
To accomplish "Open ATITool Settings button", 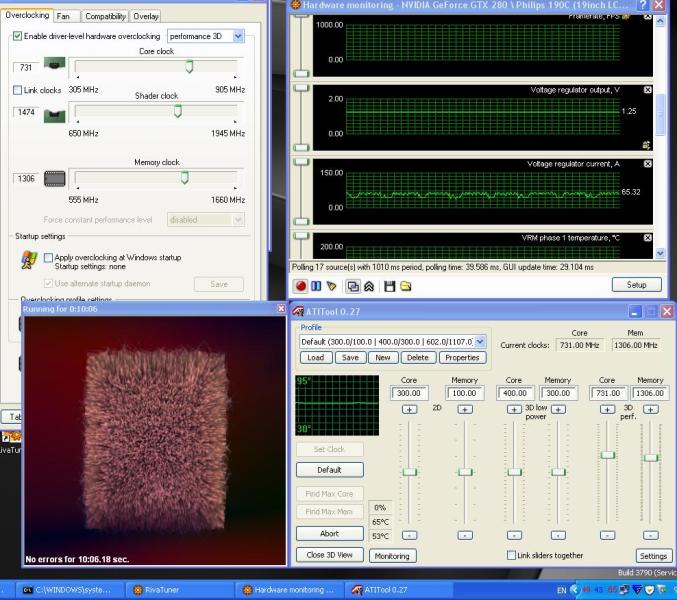I will tap(653, 556).
